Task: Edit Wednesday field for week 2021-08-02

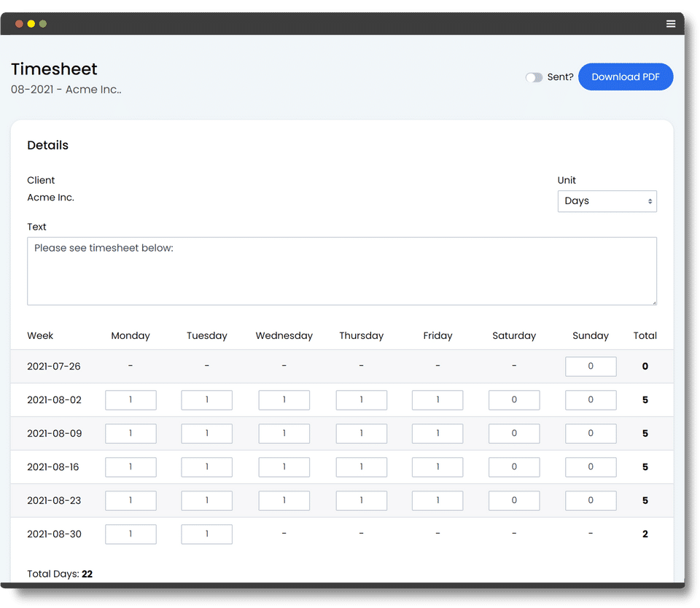Action: pos(284,400)
